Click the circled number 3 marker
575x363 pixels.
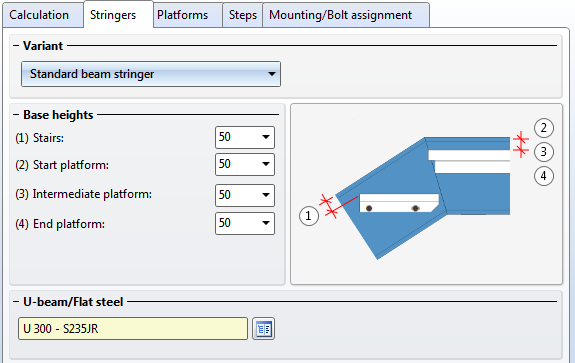[x=544, y=152]
